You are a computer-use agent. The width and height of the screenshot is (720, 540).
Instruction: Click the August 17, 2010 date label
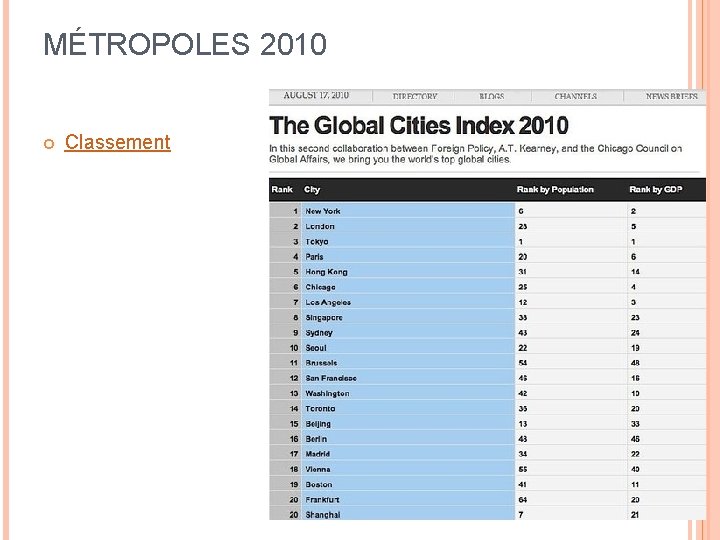click(316, 95)
